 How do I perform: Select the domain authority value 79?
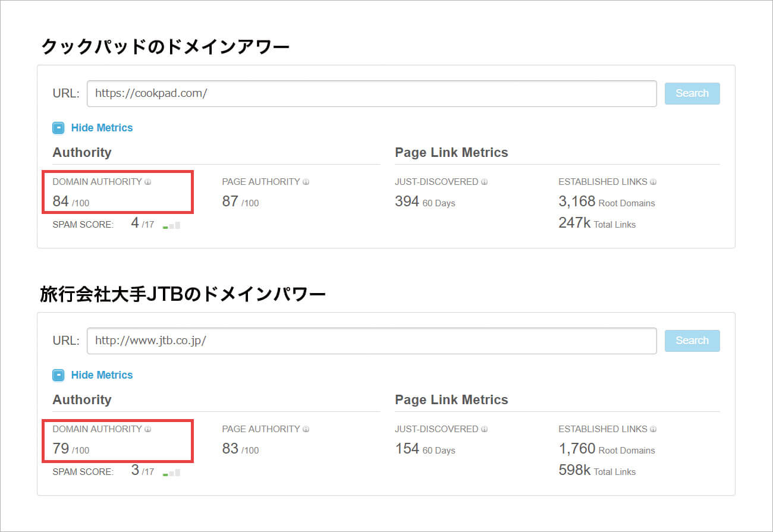coord(61,449)
